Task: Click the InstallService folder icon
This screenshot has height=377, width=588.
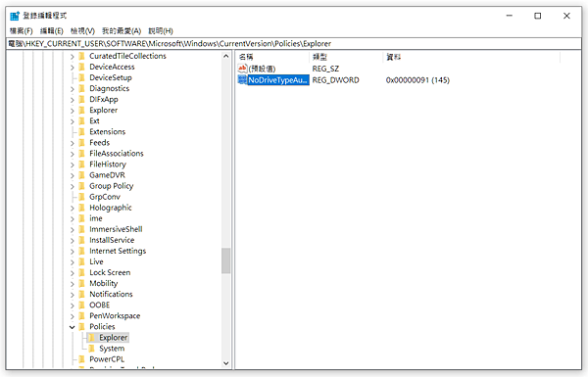Action: point(82,240)
